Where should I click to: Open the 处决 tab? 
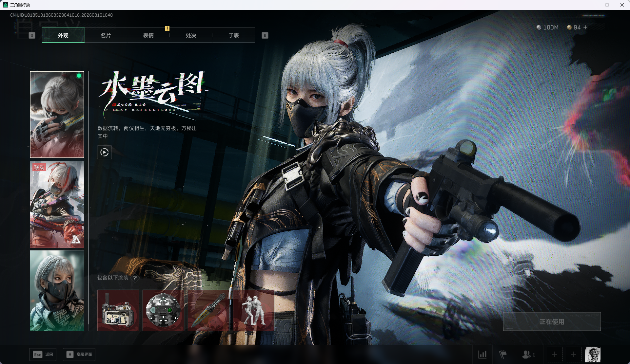(x=191, y=35)
